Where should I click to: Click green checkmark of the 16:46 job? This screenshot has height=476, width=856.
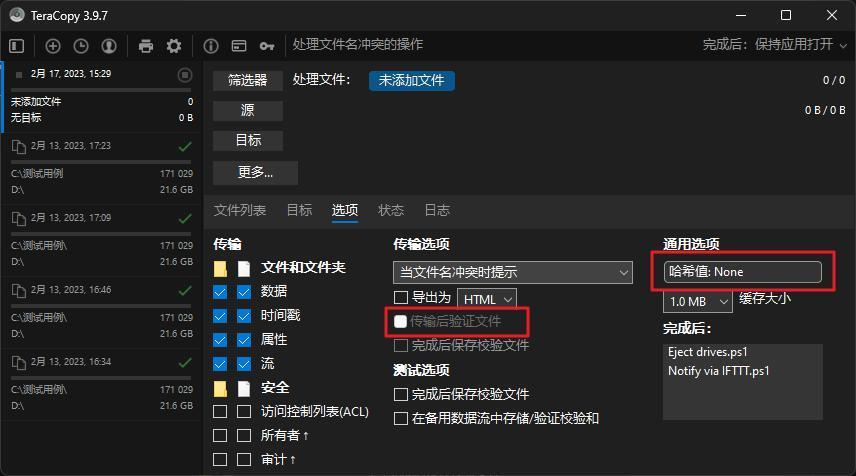click(x=185, y=290)
